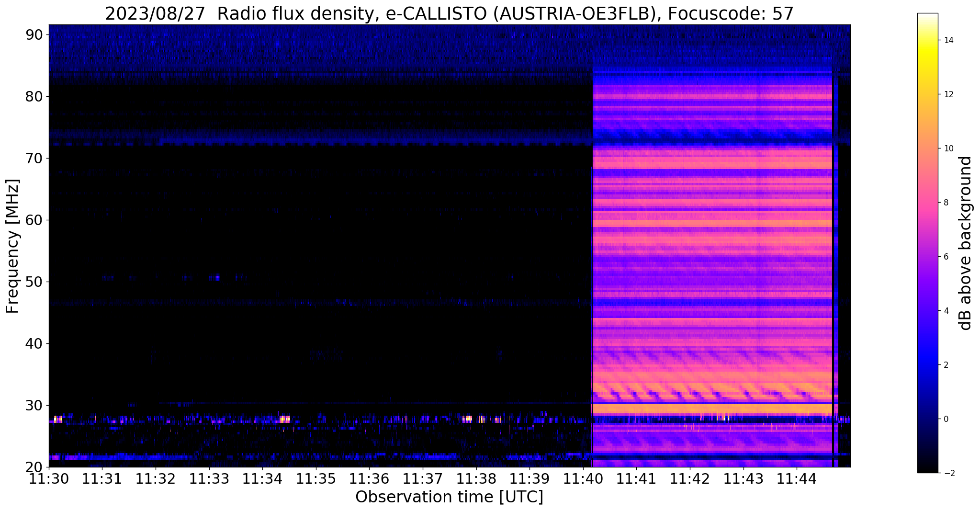
Task: Click the 50 frequency tick label
Action: point(34,282)
